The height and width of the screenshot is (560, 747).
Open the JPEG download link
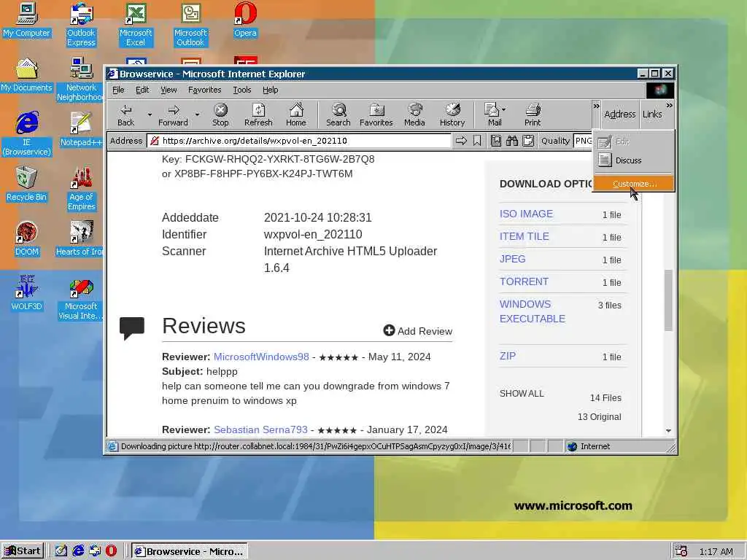click(x=513, y=259)
